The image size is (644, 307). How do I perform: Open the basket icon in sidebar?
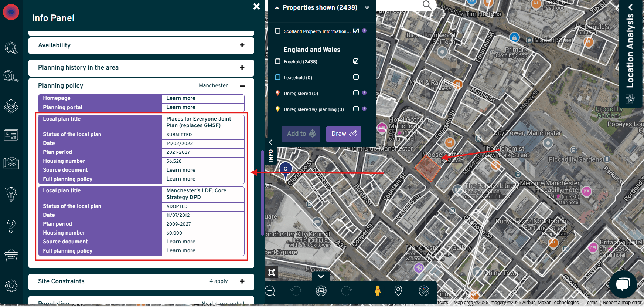pos(11,255)
